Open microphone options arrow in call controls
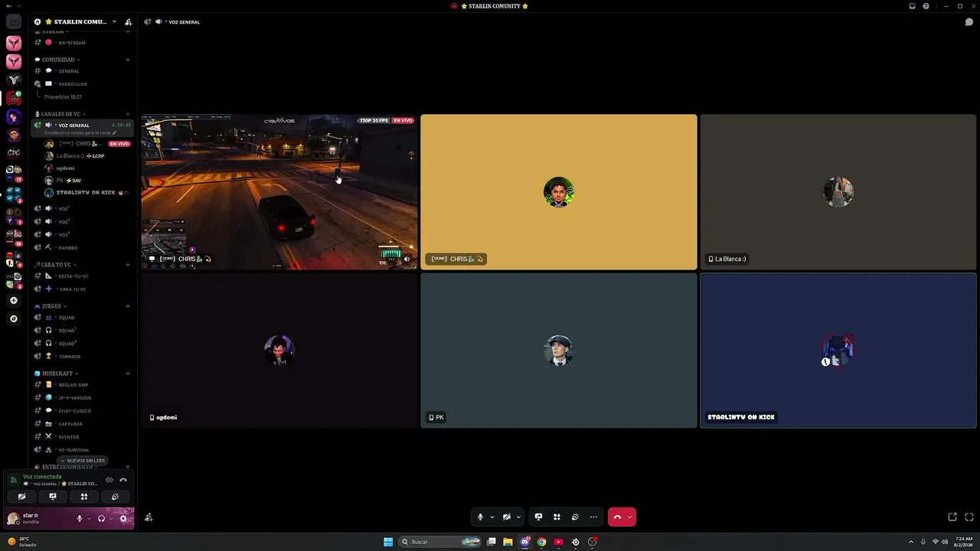Screen dimensions: 980x551 pos(492,517)
